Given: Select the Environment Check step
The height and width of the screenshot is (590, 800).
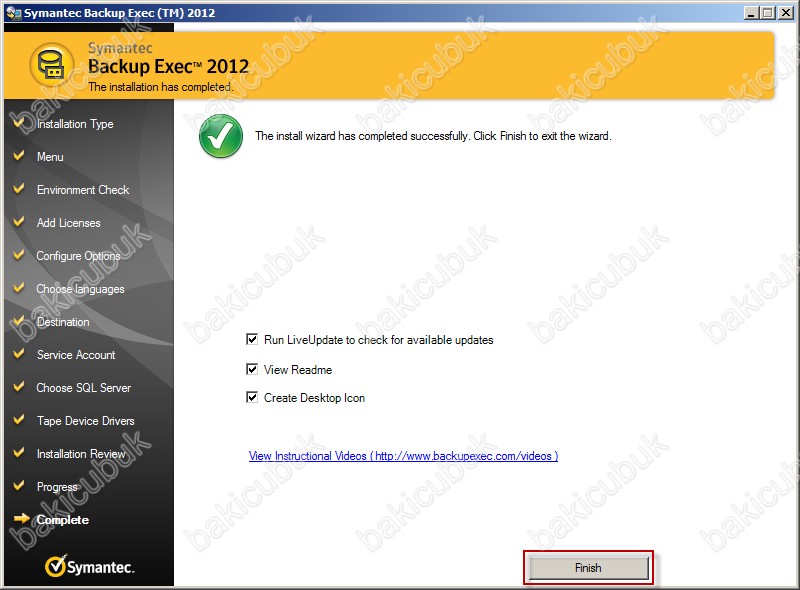Looking at the screenshot, I should coord(83,190).
